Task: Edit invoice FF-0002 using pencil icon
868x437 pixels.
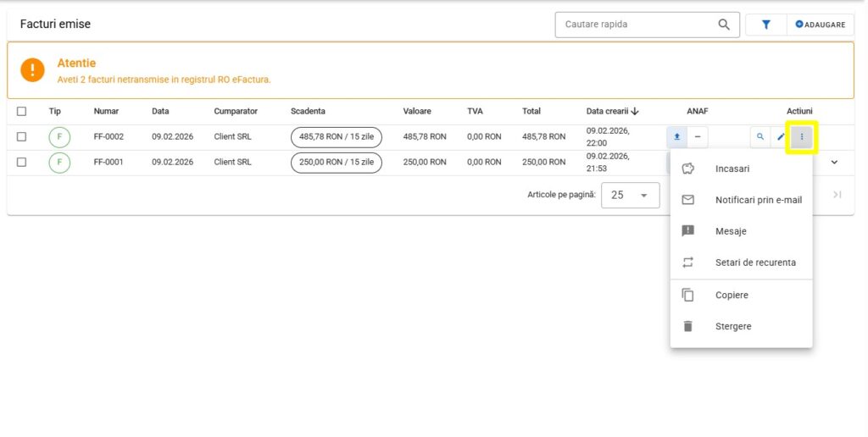Action: (x=781, y=136)
